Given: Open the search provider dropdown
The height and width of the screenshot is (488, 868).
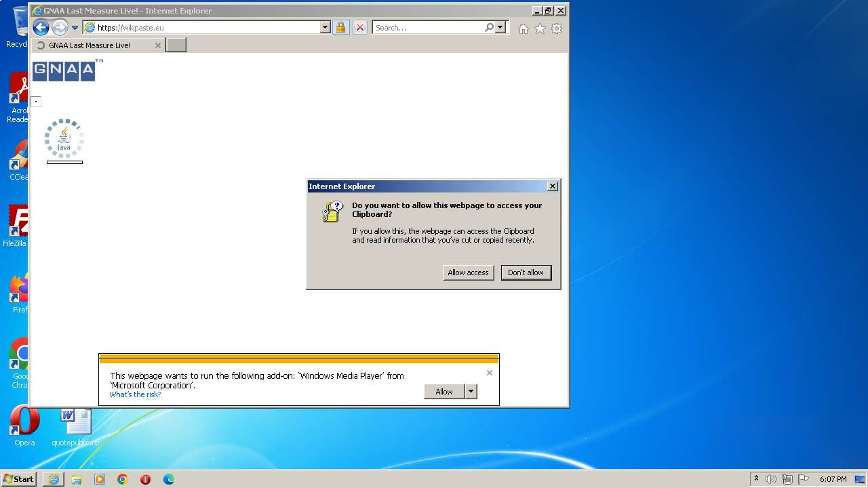Looking at the screenshot, I should click(500, 28).
